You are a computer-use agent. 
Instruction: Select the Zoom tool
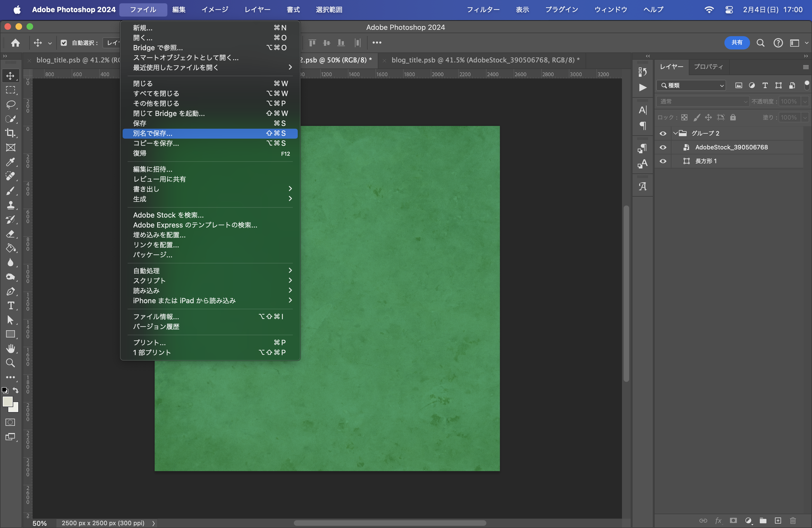[x=10, y=363]
